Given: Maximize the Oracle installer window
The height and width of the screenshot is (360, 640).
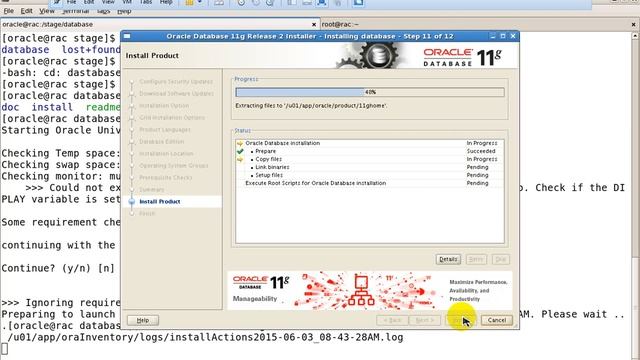Looking at the screenshot, I should tap(503, 36).
